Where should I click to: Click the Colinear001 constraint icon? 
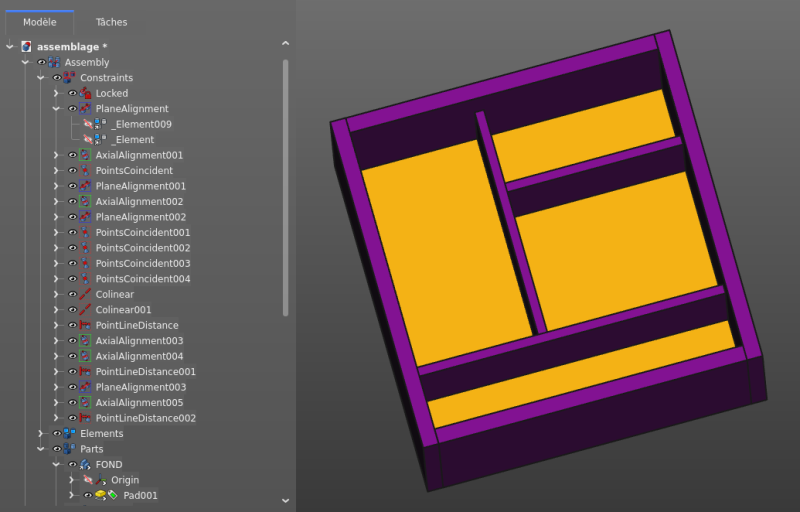point(85,310)
